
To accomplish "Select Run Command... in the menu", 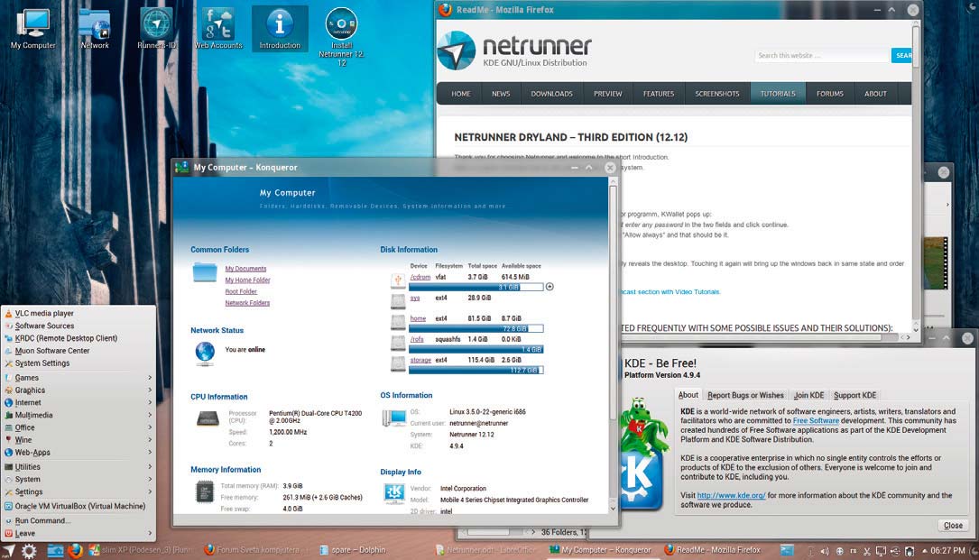I will click(78, 520).
